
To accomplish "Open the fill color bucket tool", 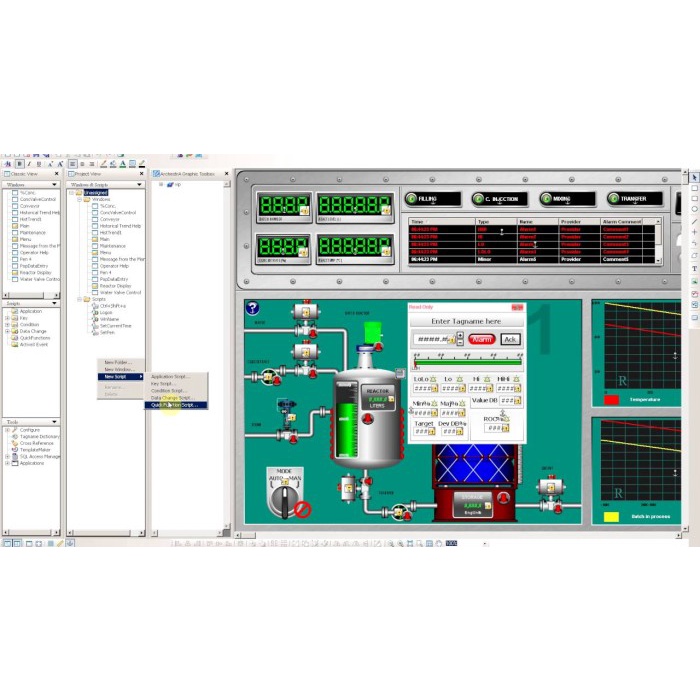I will click(x=112, y=164).
